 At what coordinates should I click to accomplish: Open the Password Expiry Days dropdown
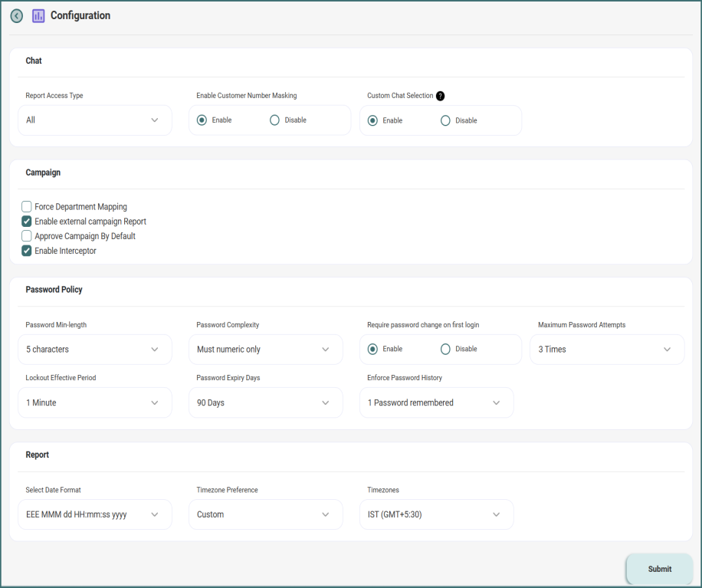point(266,402)
